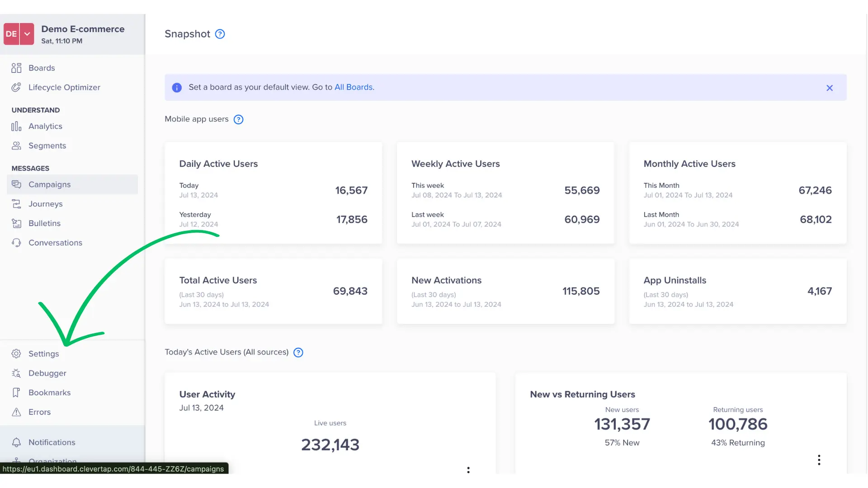Image resolution: width=868 pixels, height=488 pixels.
Task: Click the Analytics bar chart icon
Action: [16, 127]
